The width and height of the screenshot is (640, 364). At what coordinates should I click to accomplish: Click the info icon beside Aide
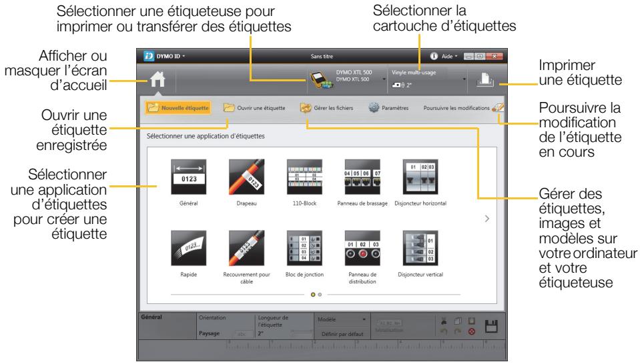[x=434, y=56]
